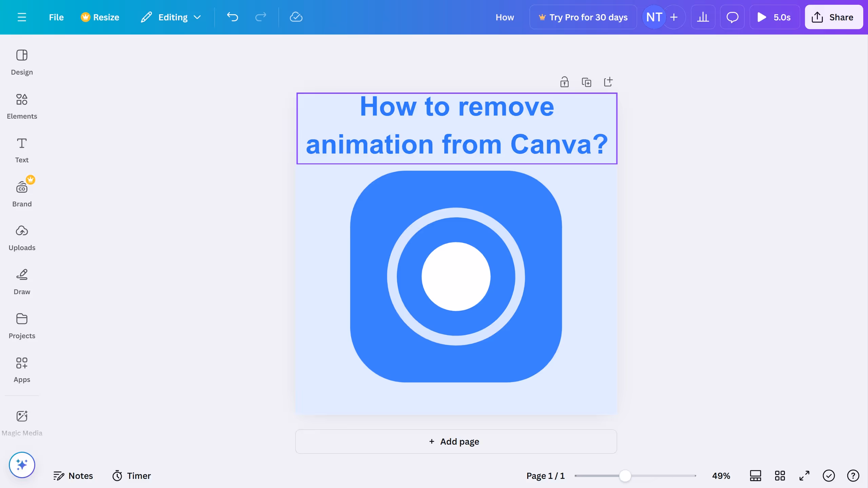Lock the current page

564,82
